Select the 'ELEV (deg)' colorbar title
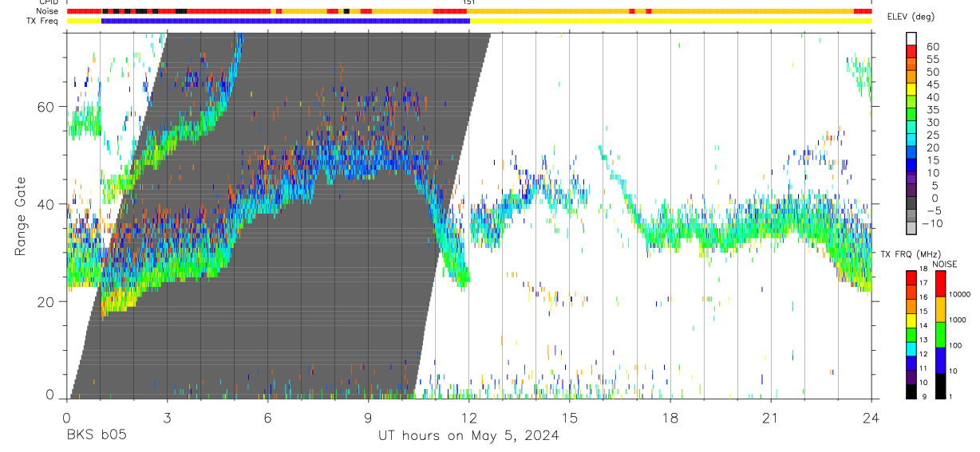This screenshot has width=980, height=452. (911, 17)
